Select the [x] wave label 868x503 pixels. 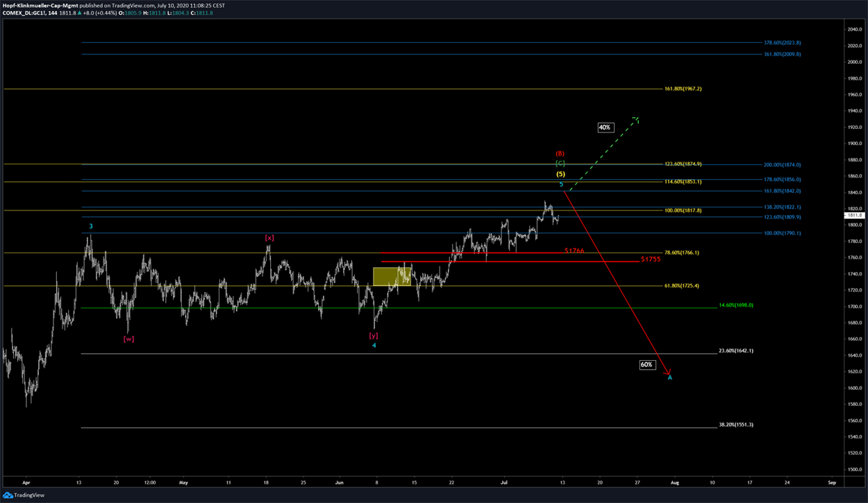tap(269, 238)
